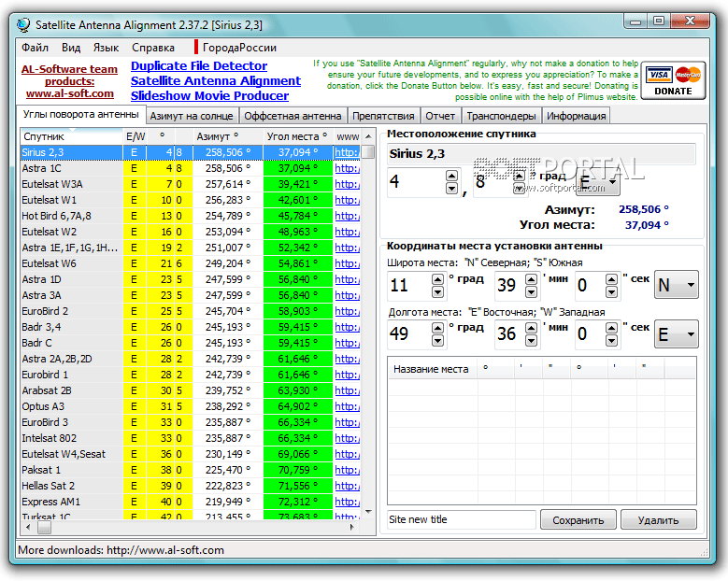Switch to Азимут на солнце tab
This screenshot has width=728, height=581.
[x=192, y=116]
